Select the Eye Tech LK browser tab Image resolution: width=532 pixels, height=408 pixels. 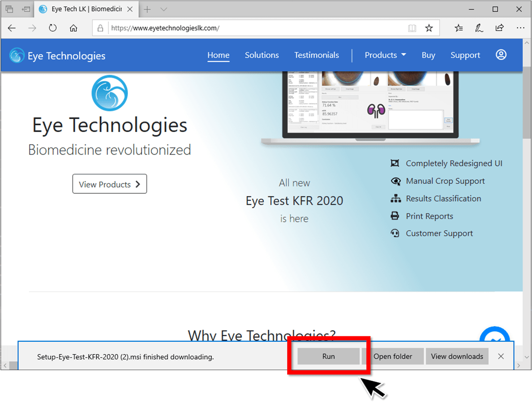(x=86, y=9)
